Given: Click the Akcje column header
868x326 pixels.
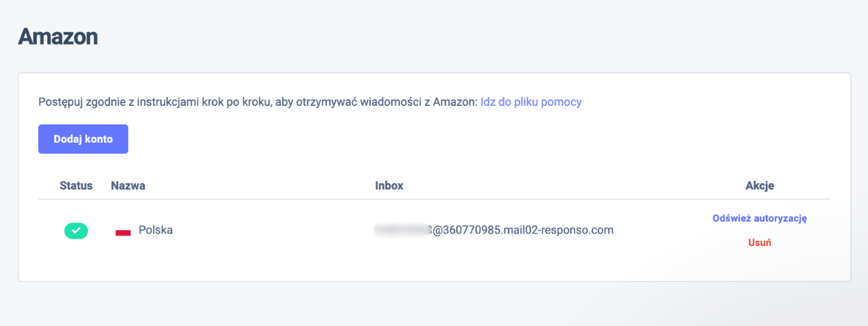Looking at the screenshot, I should click(759, 186).
